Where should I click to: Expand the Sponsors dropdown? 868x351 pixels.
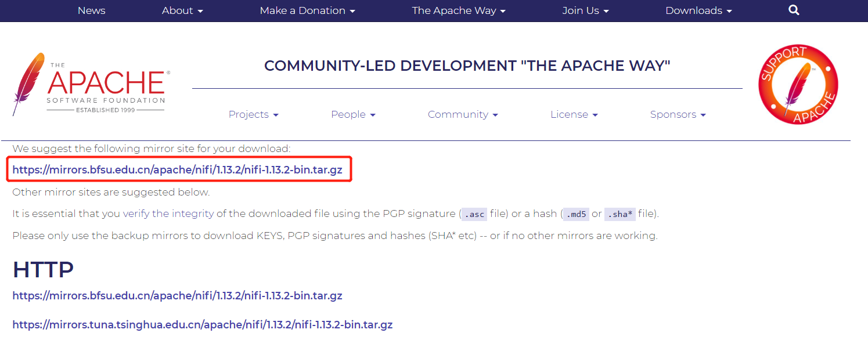point(673,114)
